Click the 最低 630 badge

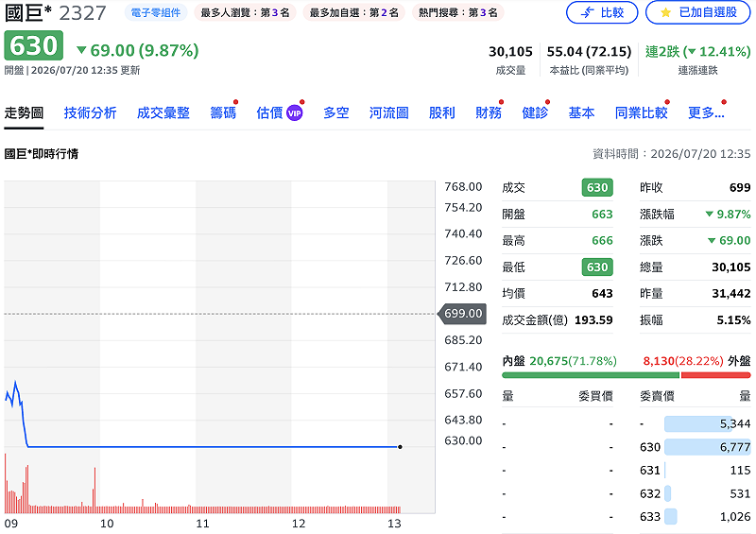tap(597, 267)
